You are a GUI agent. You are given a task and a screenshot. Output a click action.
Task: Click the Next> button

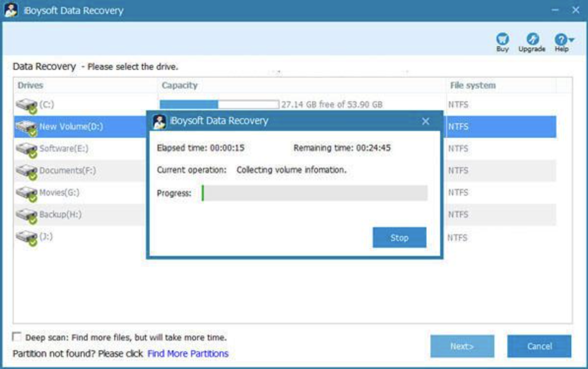[x=462, y=346]
